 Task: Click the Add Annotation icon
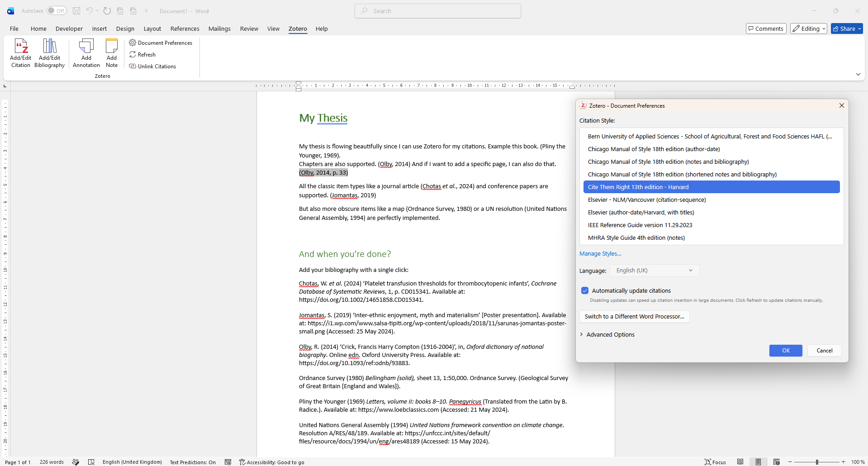(x=86, y=53)
